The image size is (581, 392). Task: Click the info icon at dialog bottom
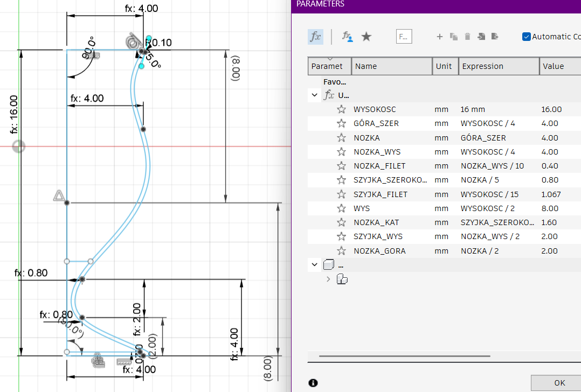[x=313, y=383]
